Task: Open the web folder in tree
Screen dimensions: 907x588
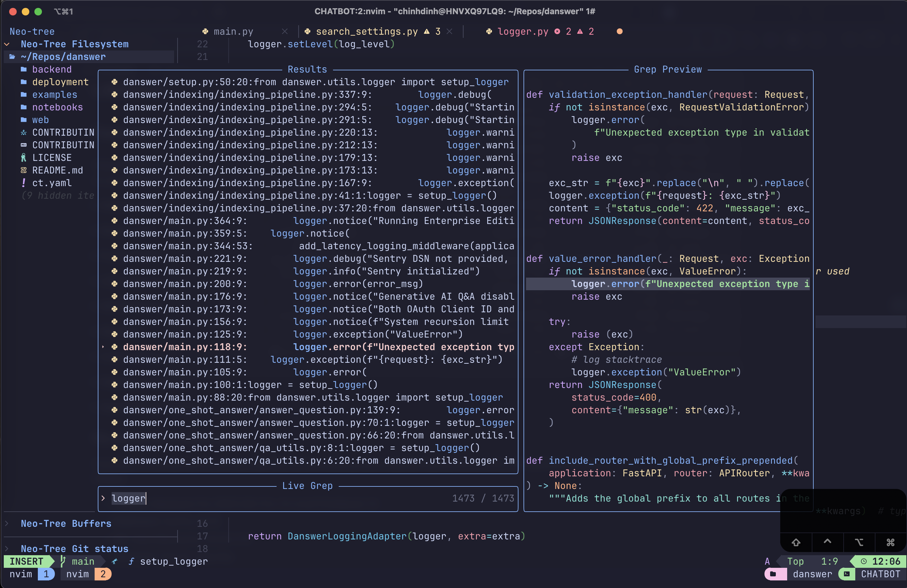Action: pyautogui.click(x=40, y=120)
